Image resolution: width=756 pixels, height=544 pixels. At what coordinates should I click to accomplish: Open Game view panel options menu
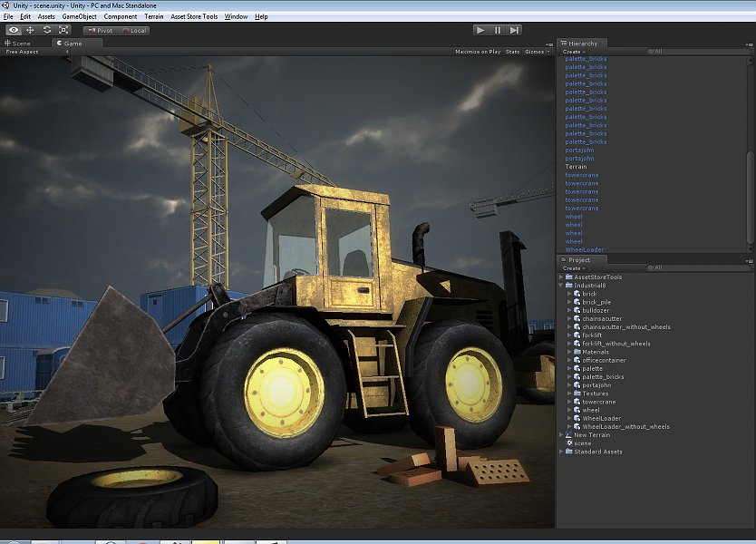pyautogui.click(x=549, y=44)
